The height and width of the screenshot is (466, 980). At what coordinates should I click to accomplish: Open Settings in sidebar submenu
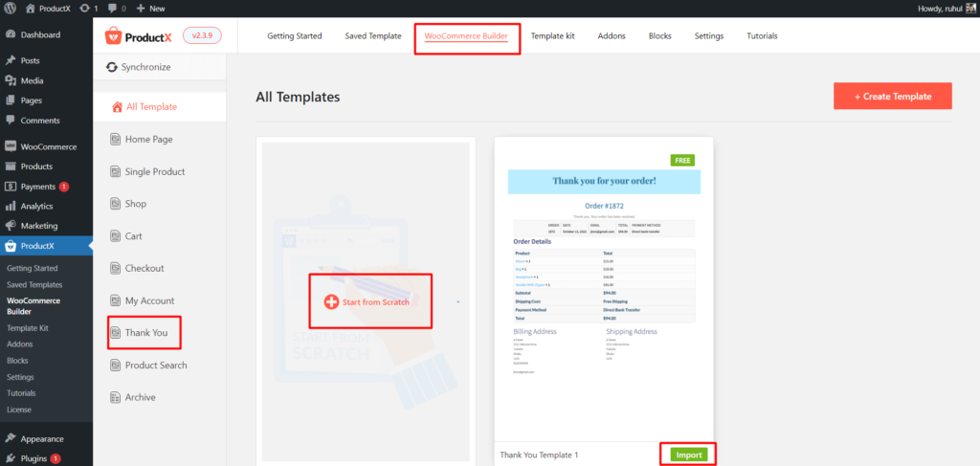coord(21,377)
